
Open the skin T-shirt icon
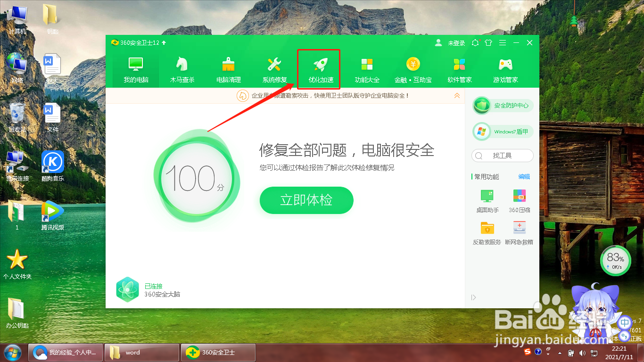pos(488,42)
